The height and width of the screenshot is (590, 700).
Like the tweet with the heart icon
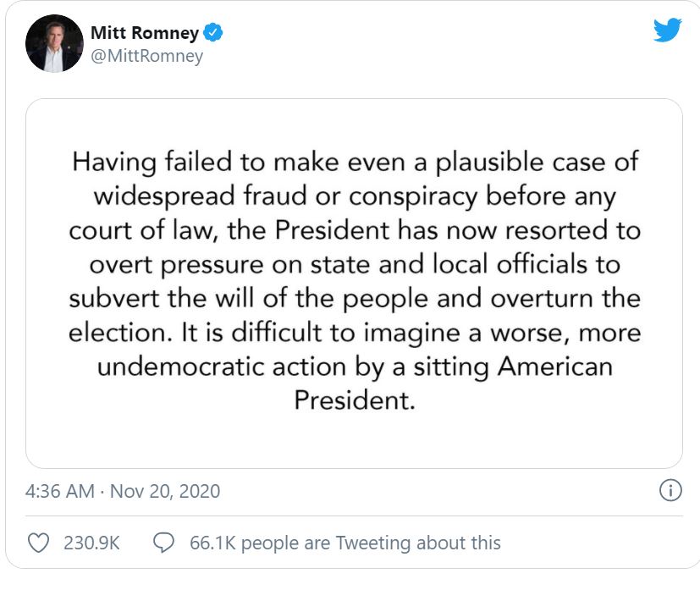(x=38, y=543)
